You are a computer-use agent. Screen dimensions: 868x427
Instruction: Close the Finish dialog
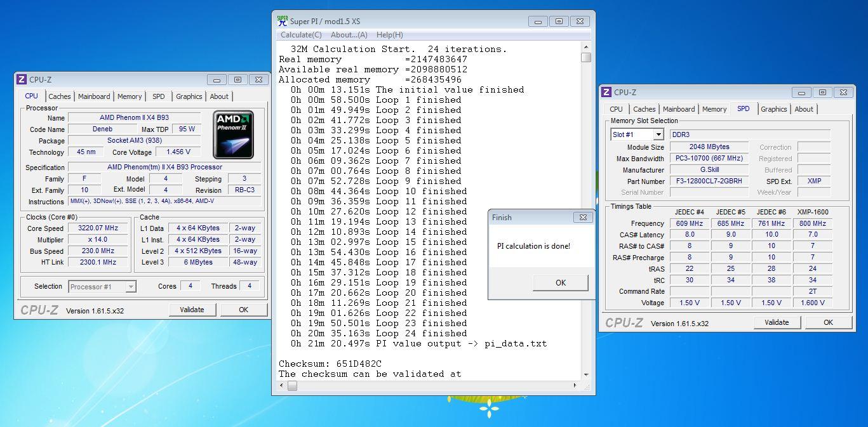pos(583,217)
